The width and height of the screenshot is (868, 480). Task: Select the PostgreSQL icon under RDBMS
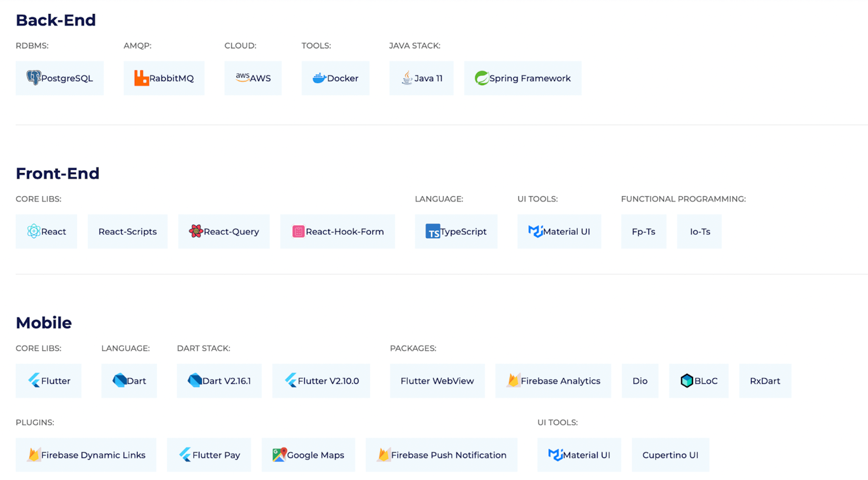[x=34, y=78]
